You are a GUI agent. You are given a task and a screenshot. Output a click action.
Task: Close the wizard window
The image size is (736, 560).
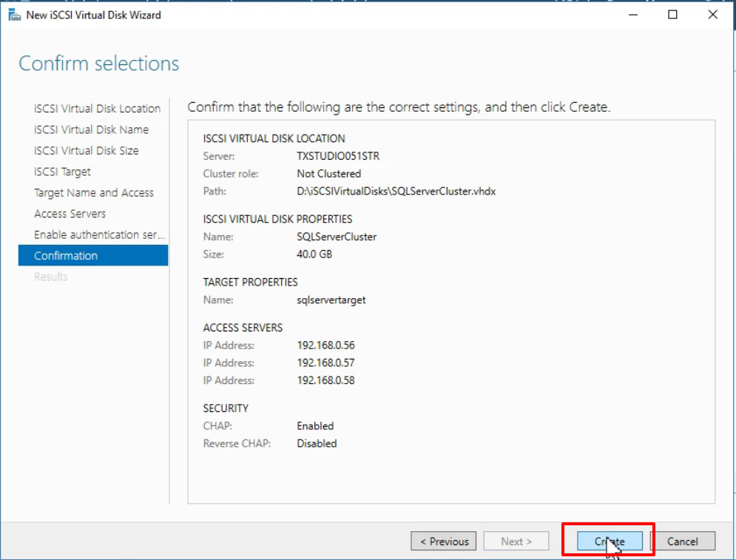coord(712,15)
